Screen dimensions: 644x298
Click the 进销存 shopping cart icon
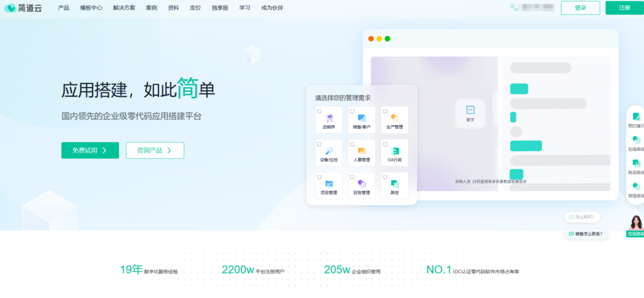click(x=329, y=118)
